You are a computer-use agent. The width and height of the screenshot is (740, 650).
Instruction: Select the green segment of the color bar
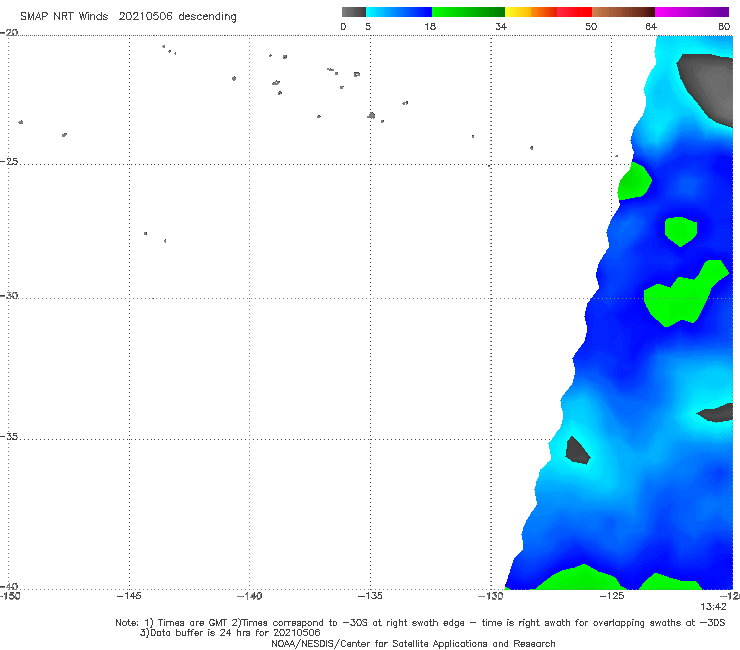[469, 12]
